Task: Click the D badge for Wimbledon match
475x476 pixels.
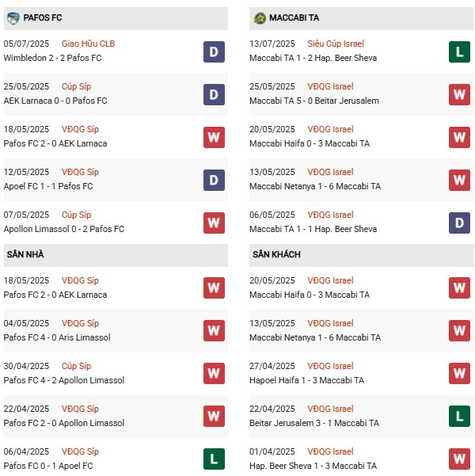Action: tap(214, 51)
